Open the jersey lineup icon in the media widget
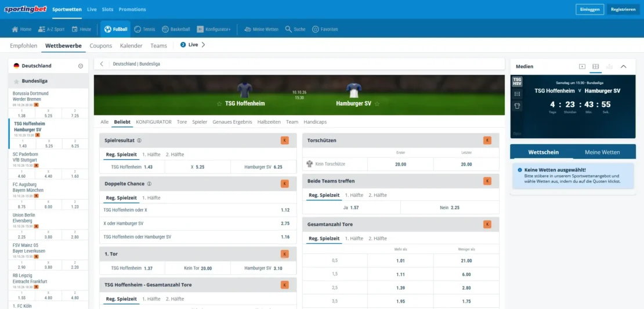Viewport: 644px width, 309px height. 517,106
